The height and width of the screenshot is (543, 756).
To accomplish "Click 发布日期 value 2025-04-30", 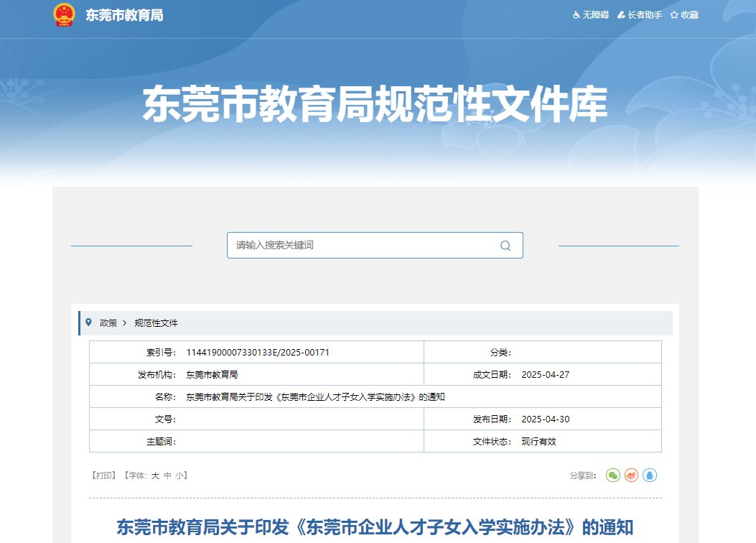I will (x=546, y=419).
